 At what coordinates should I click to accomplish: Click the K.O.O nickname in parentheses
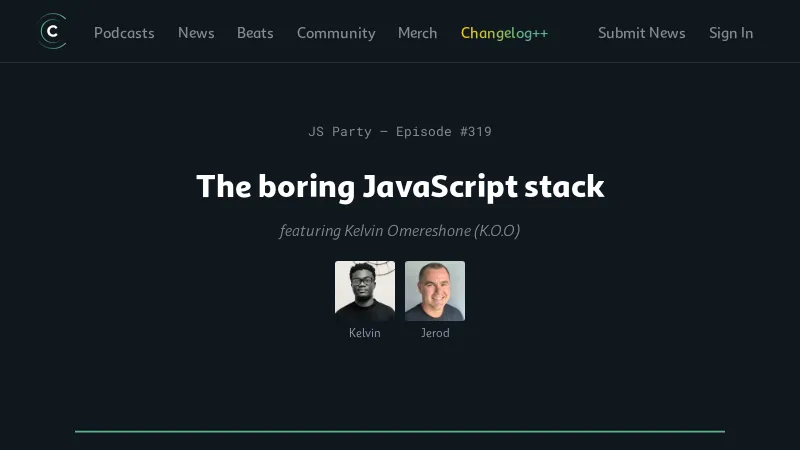497,231
